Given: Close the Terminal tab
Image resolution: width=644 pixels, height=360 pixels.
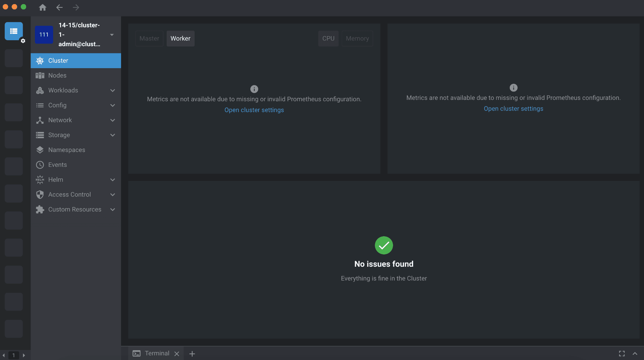Looking at the screenshot, I should (177, 354).
